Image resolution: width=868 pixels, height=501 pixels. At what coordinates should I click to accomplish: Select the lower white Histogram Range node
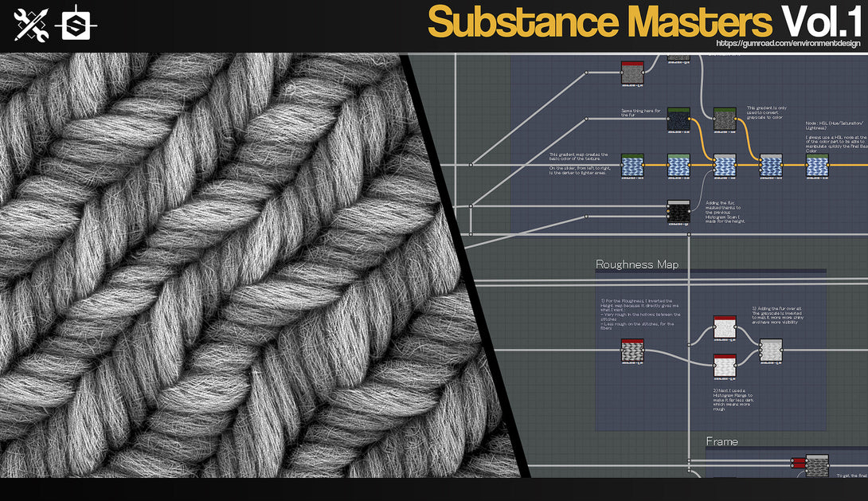point(725,366)
